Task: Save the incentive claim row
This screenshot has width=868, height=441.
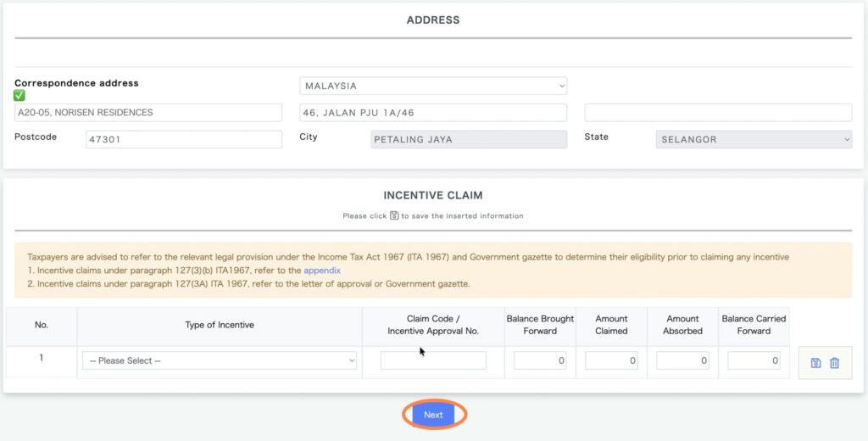Action: (x=815, y=363)
